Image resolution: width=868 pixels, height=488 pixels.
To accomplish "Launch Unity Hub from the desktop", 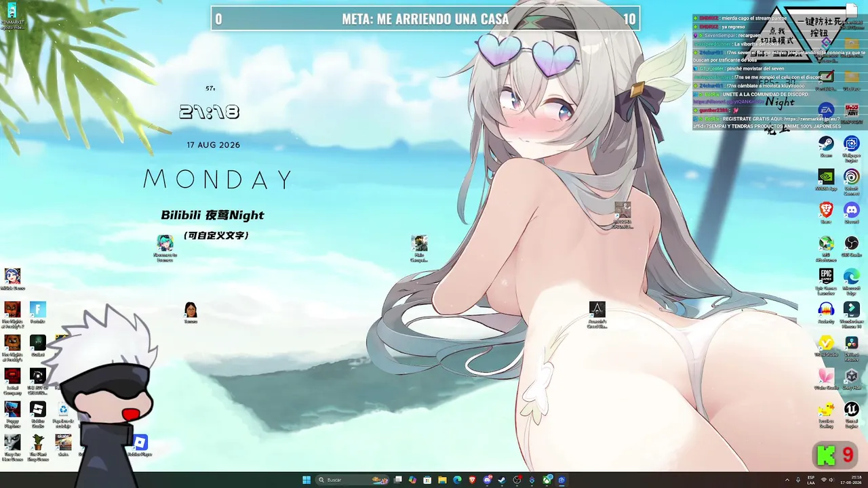I will pos(851,379).
